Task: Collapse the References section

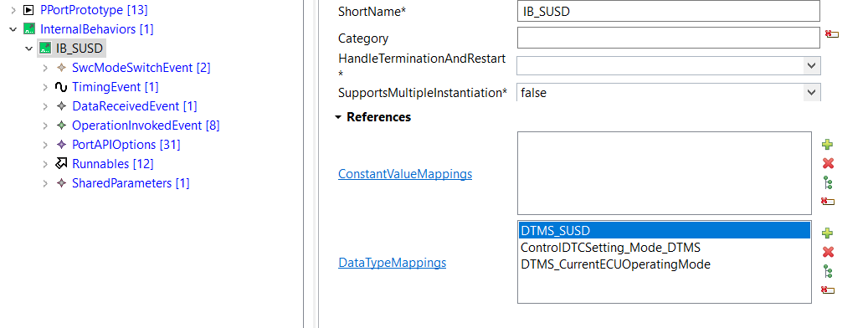Action: [x=339, y=117]
